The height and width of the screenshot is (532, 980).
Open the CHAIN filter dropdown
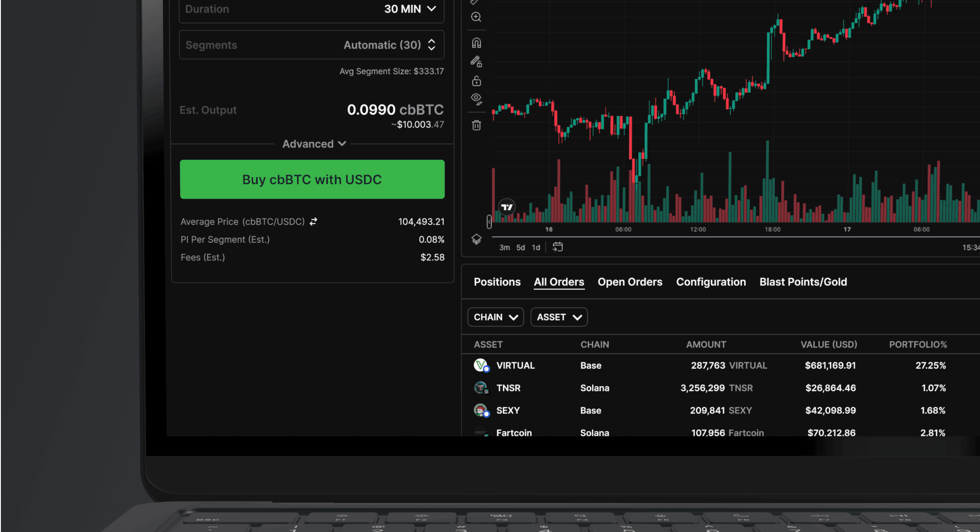(x=496, y=317)
